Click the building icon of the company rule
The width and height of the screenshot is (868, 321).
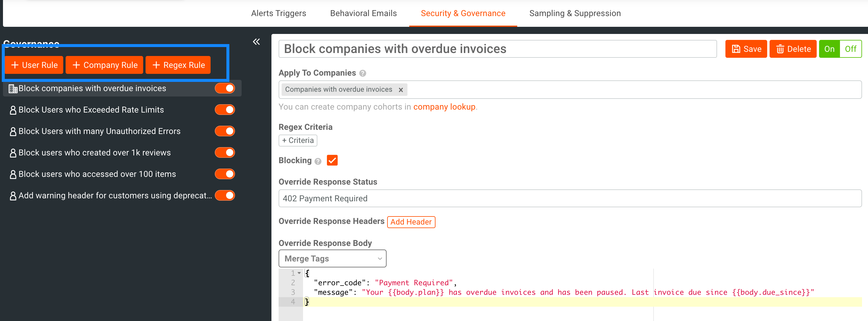(x=13, y=88)
